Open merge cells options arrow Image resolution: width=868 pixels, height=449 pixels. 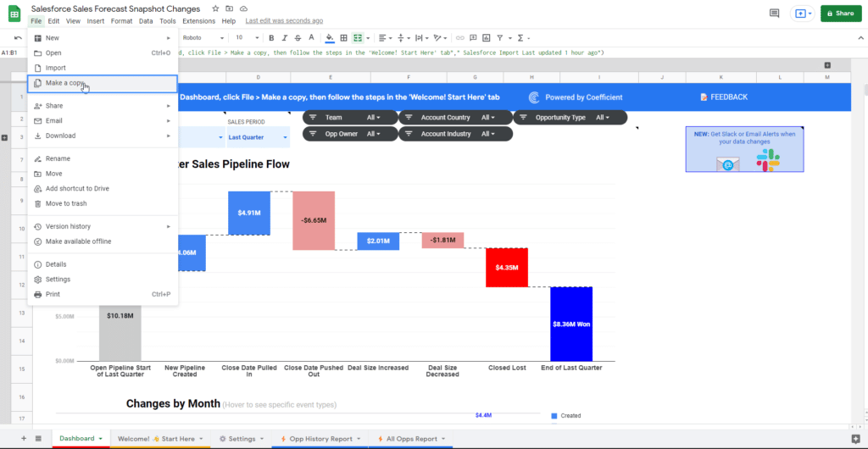pyautogui.click(x=368, y=38)
